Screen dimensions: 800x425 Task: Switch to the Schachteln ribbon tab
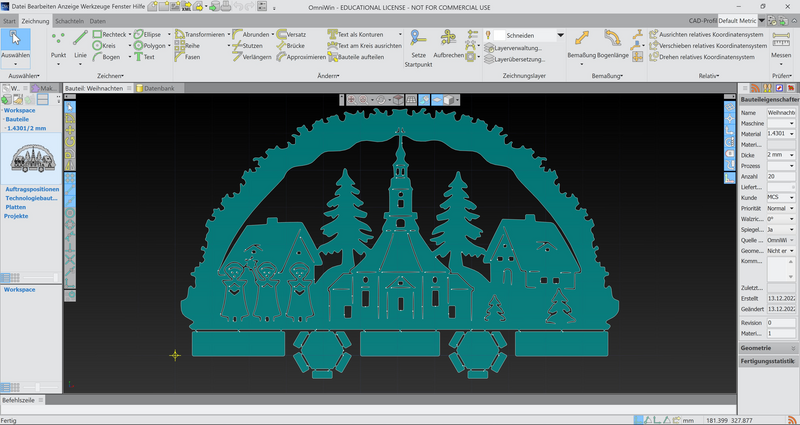[x=69, y=21]
